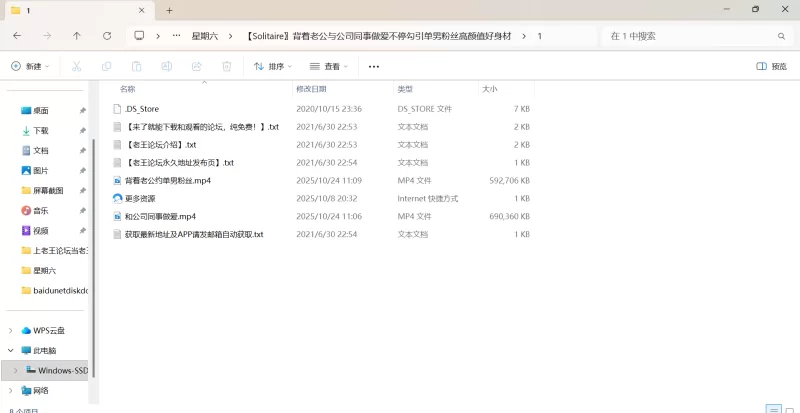The width and height of the screenshot is (800, 413).
Task: Open the 查看 view dropdown
Action: 329,66
